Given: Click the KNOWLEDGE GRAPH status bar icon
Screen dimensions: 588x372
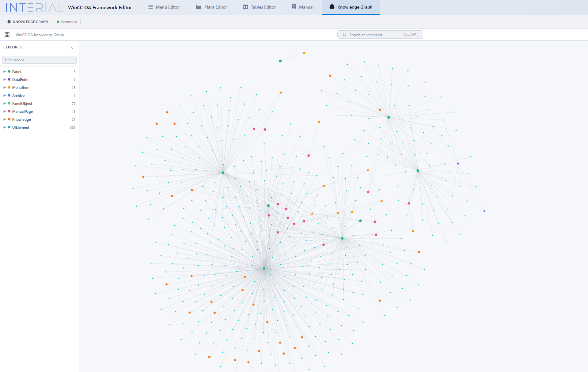Looking at the screenshot, I should tap(8, 21).
